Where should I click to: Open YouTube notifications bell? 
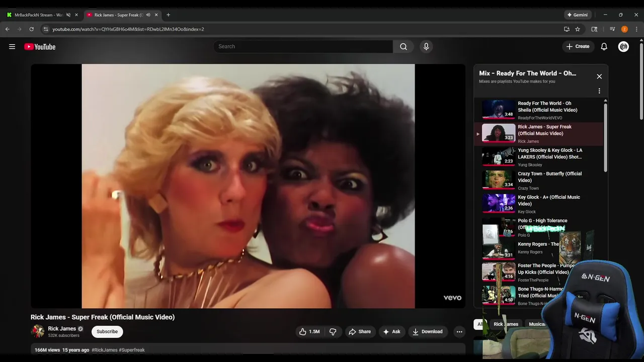(x=604, y=47)
